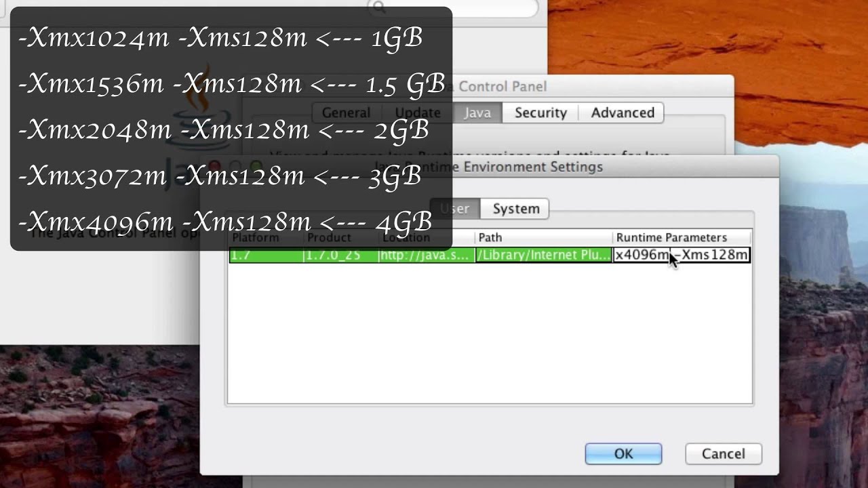Go to the General tab
The width and height of the screenshot is (868, 488).
point(346,113)
